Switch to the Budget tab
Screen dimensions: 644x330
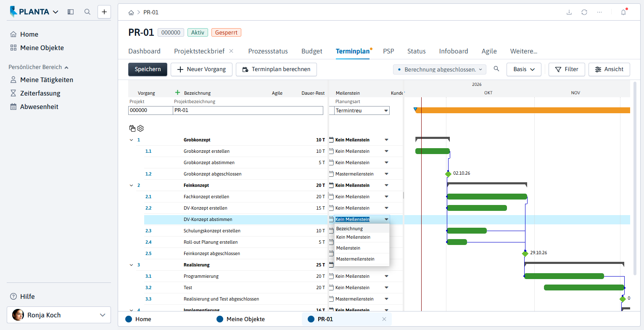[312, 51]
